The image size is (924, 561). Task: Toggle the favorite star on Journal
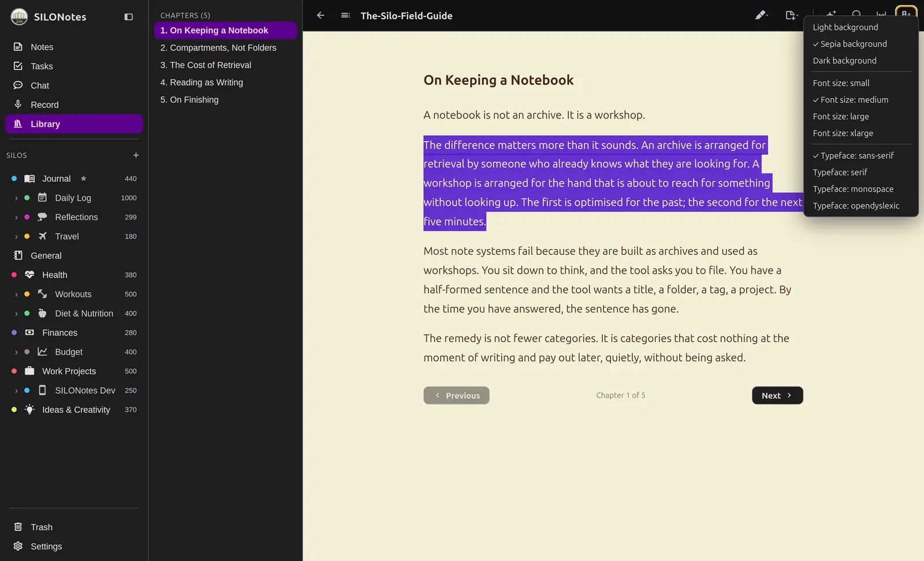coord(83,179)
